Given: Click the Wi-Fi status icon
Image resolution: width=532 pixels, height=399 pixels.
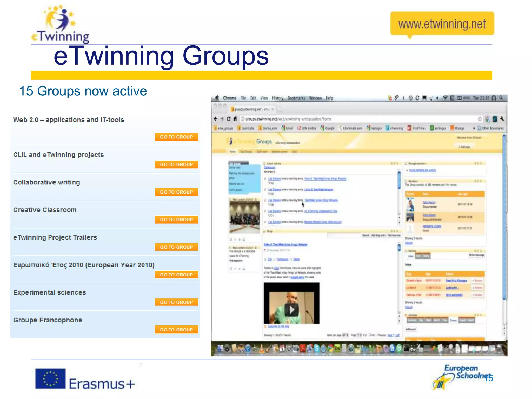Looking at the screenshot, I should click(x=445, y=98).
